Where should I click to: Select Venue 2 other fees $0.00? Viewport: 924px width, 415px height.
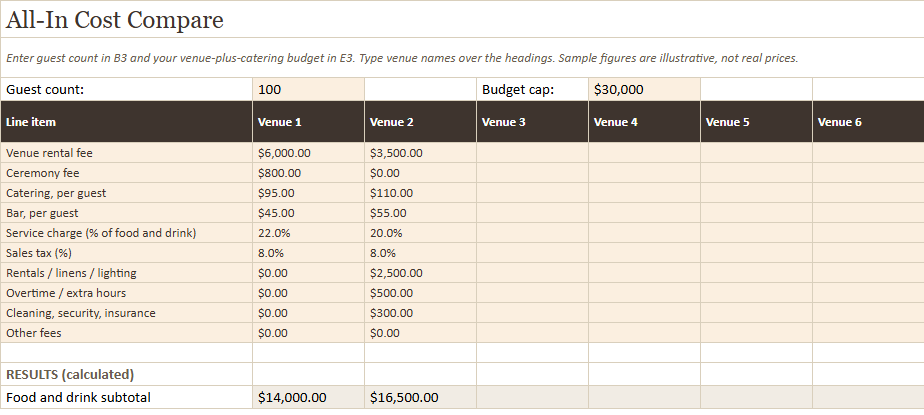(x=420, y=334)
